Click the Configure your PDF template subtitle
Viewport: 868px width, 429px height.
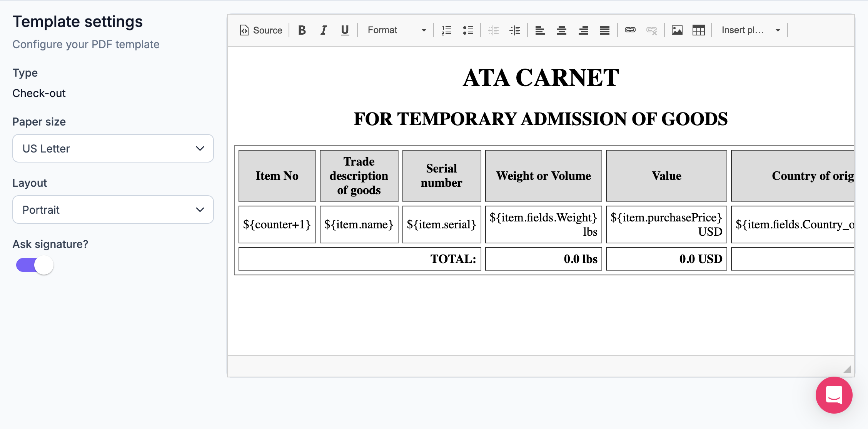pos(86,44)
